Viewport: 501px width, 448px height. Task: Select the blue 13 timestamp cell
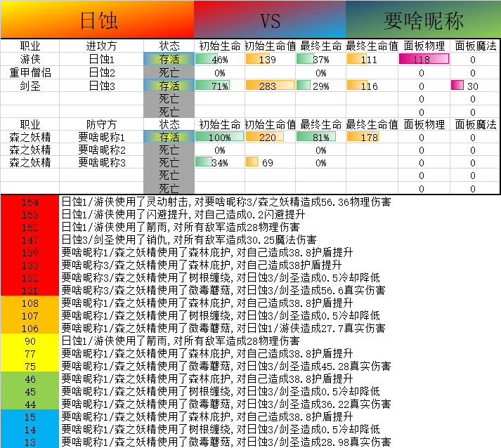click(30, 442)
